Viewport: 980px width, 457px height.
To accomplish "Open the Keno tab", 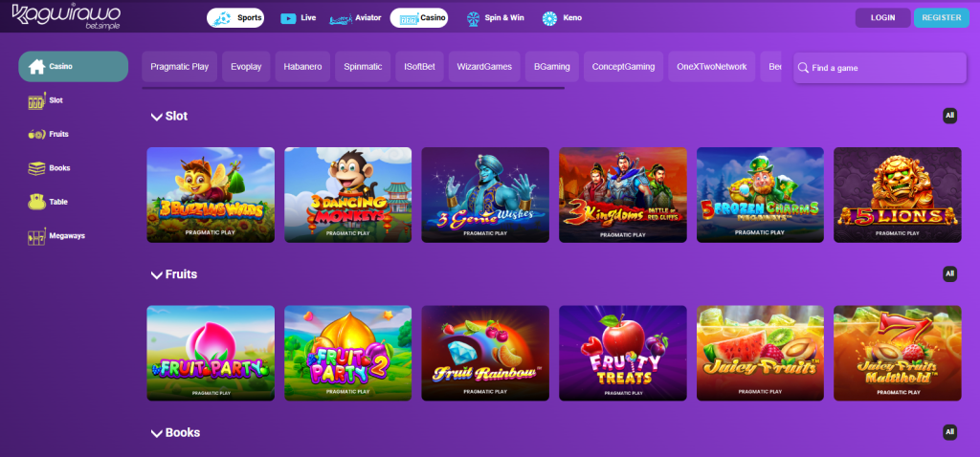I will tap(562, 18).
